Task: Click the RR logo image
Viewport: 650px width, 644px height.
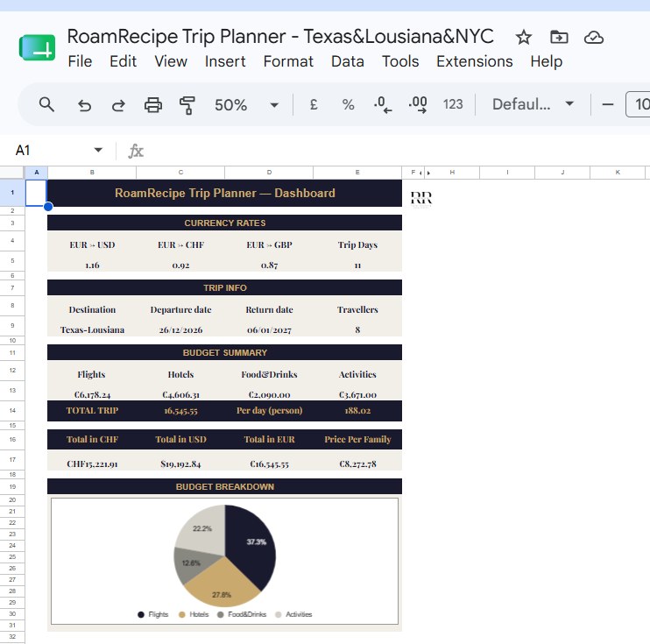Action: coord(421,198)
